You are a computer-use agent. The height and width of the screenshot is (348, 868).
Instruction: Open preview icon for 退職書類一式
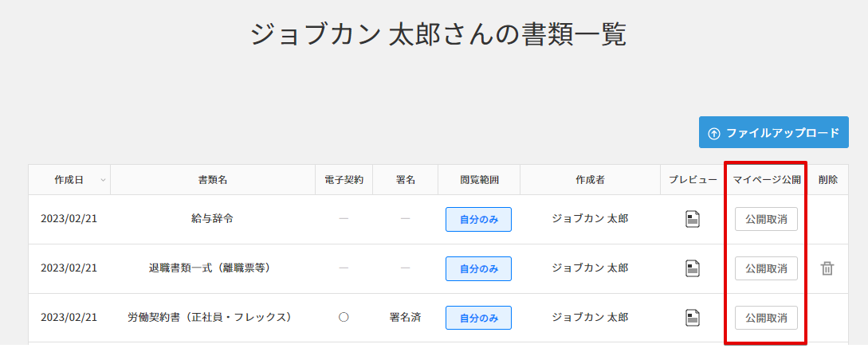pos(693,268)
